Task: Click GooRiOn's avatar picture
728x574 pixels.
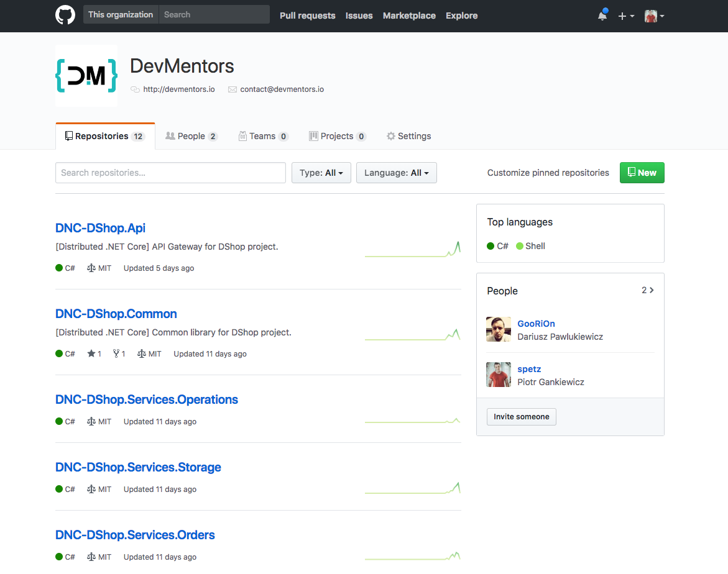Action: (498, 329)
